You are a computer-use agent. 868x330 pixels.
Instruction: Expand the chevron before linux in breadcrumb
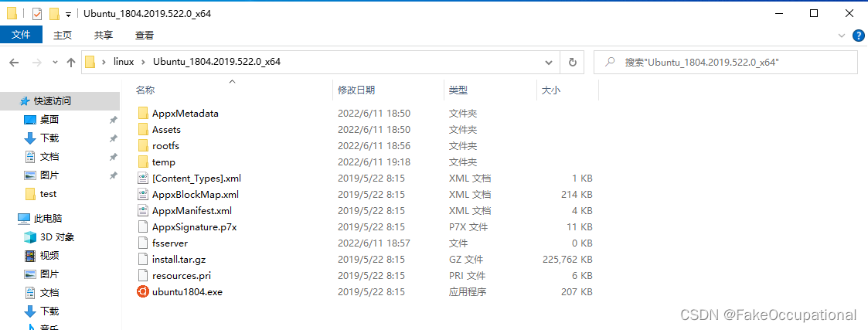(104, 62)
